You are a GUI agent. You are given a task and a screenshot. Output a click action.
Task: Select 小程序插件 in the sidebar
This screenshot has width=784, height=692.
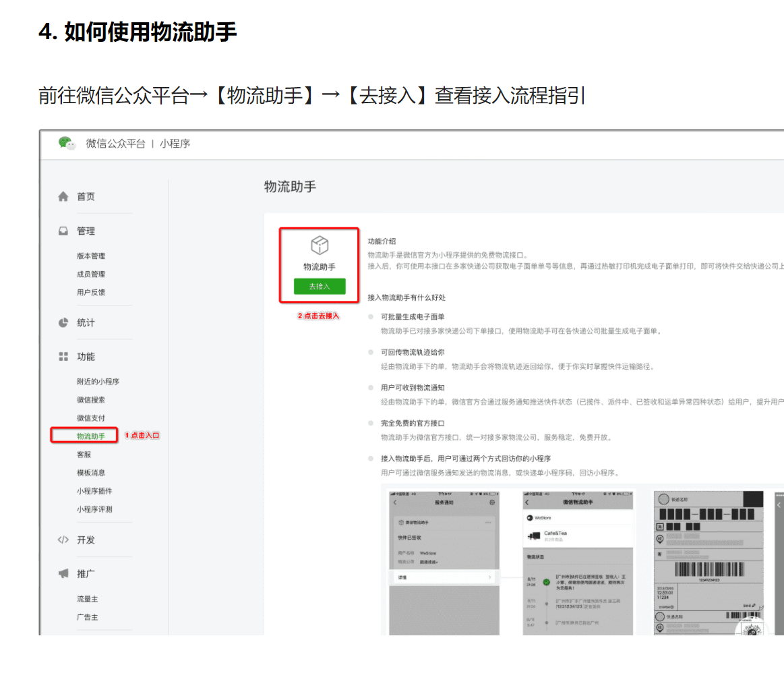coord(94,491)
